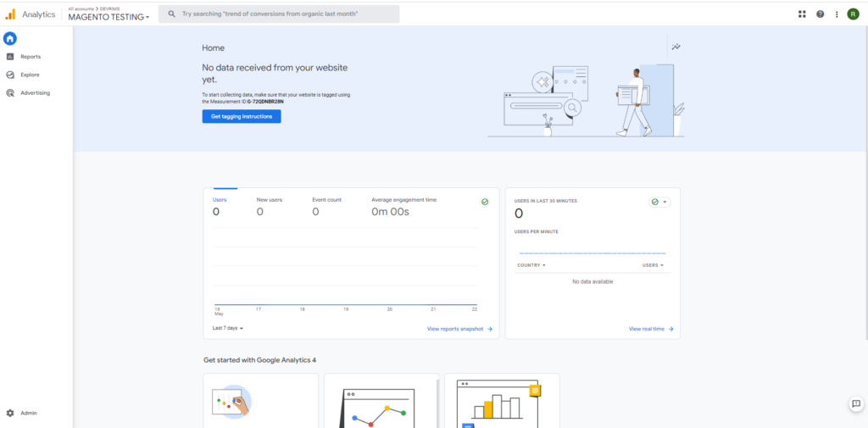This screenshot has width=868, height=428.
Task: Open the three-dot more options menu
Action: [x=837, y=14]
